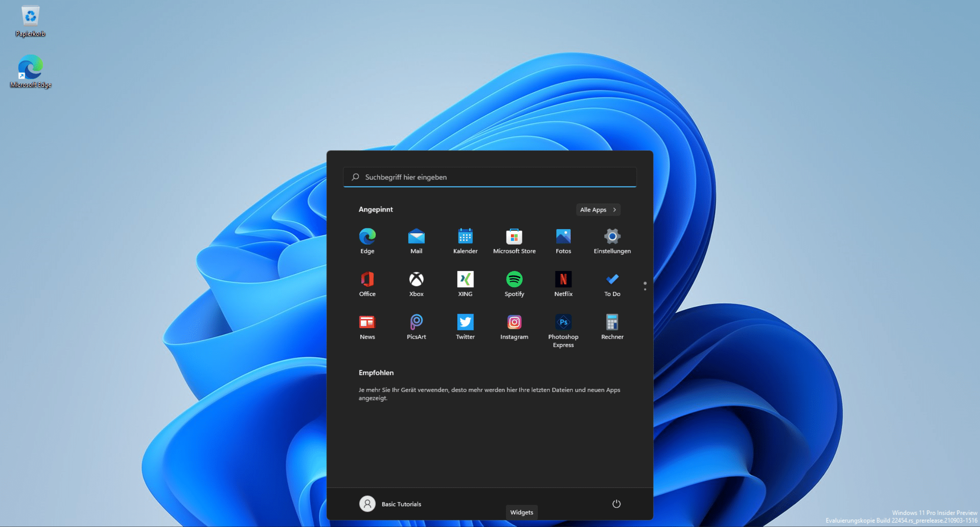Open the Kalender app
This screenshot has width=980, height=527.
465,237
